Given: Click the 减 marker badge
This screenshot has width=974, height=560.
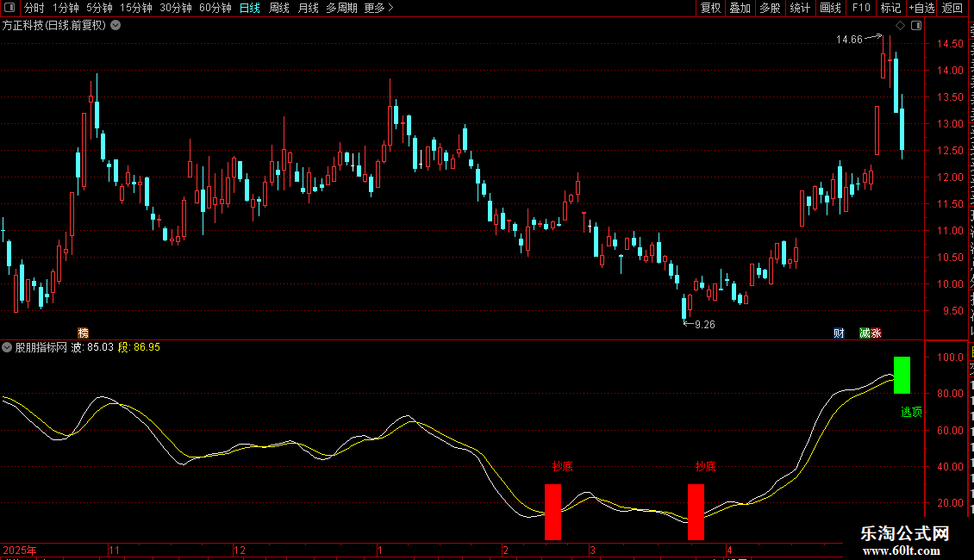Looking at the screenshot, I should (865, 333).
